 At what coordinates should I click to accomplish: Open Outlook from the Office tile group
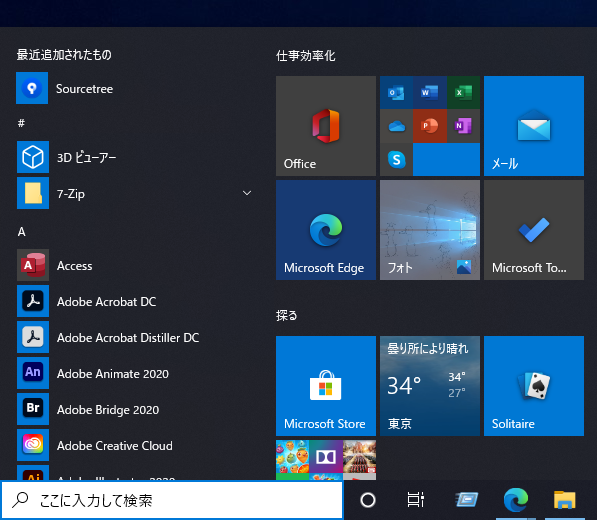coord(396,93)
